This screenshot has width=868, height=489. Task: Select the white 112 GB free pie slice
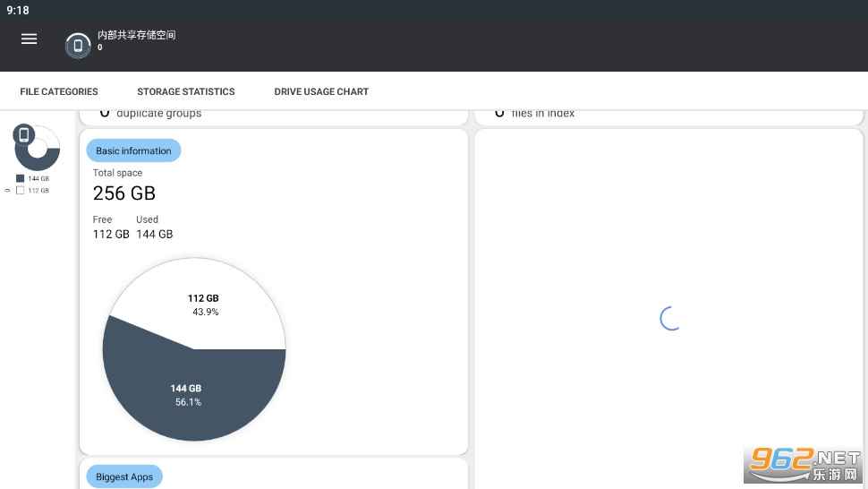[x=201, y=300]
